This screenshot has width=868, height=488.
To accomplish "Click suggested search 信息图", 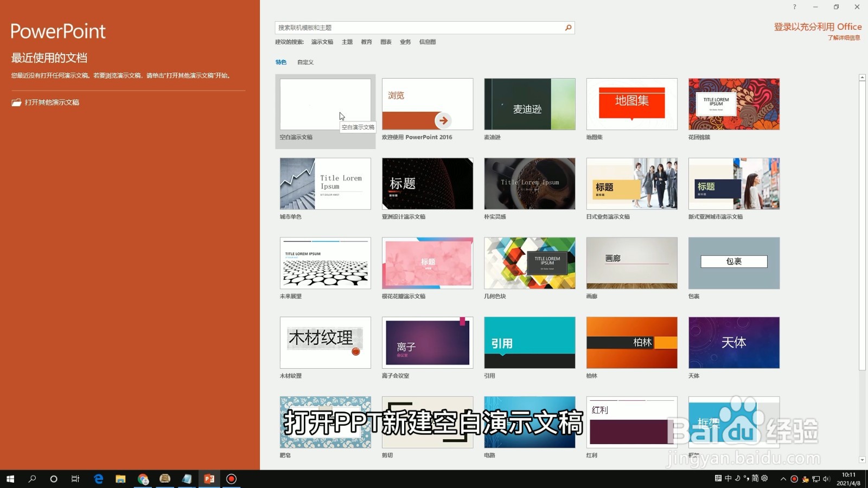I will 427,42.
